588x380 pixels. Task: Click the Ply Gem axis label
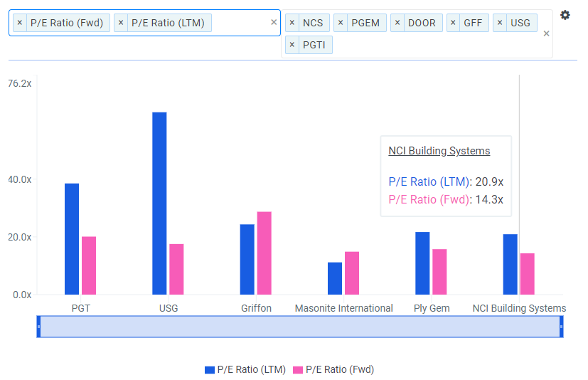[432, 308]
